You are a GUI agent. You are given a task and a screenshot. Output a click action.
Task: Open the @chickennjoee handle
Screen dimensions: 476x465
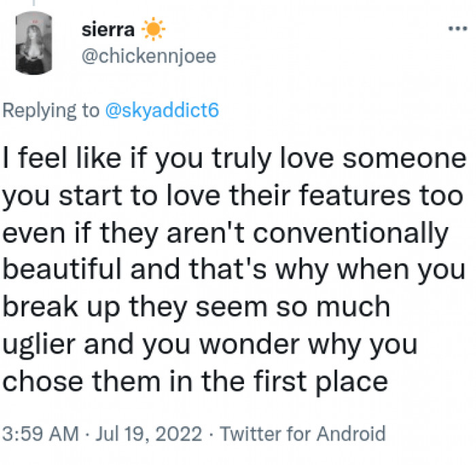[148, 57]
